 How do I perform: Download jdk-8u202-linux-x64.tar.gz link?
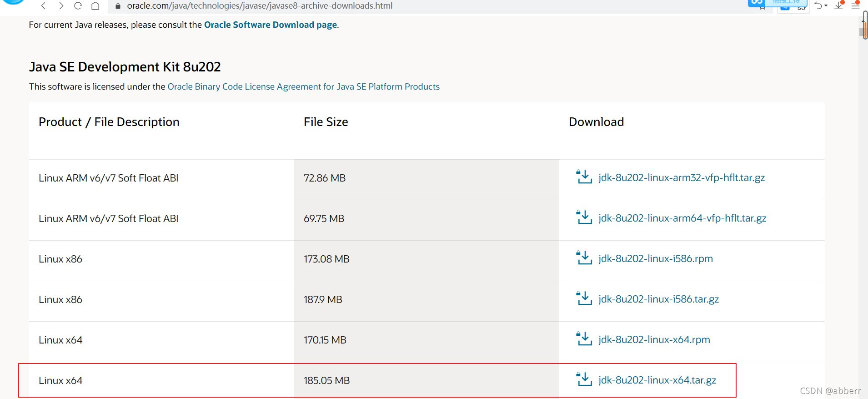click(657, 380)
